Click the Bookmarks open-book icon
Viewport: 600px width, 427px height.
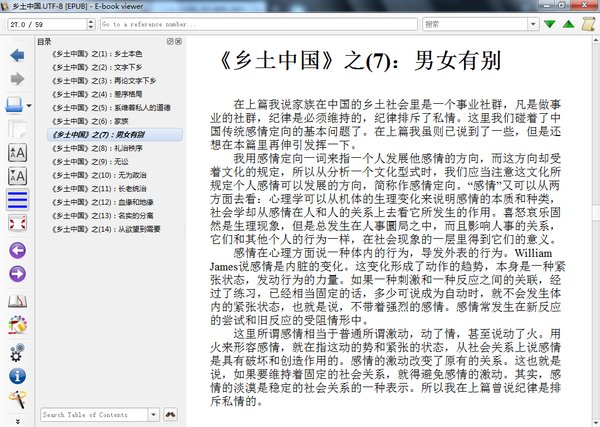tap(17, 302)
